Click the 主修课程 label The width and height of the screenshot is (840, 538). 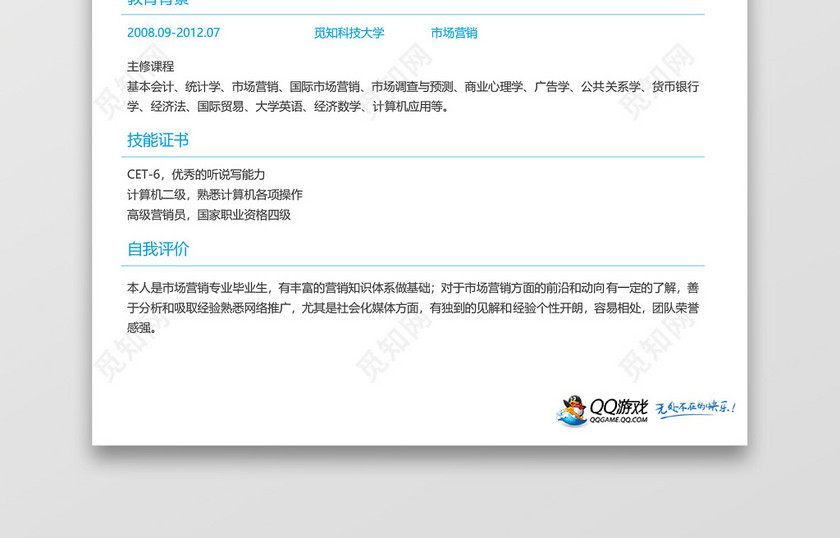tap(151, 66)
